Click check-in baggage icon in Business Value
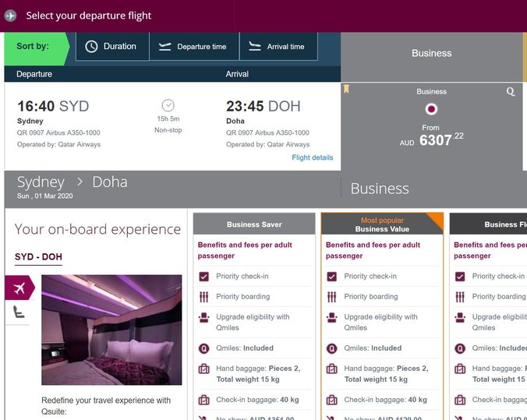527x420 pixels. click(332, 400)
